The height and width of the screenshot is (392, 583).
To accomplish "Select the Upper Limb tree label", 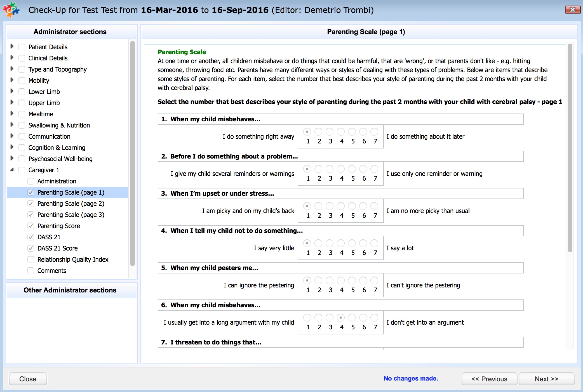I will click(x=44, y=103).
